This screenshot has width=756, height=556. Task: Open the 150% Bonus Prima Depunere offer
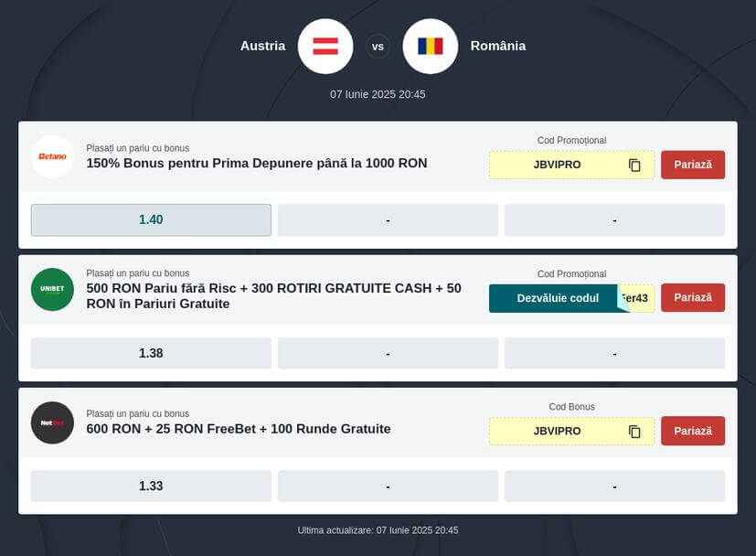(x=257, y=164)
